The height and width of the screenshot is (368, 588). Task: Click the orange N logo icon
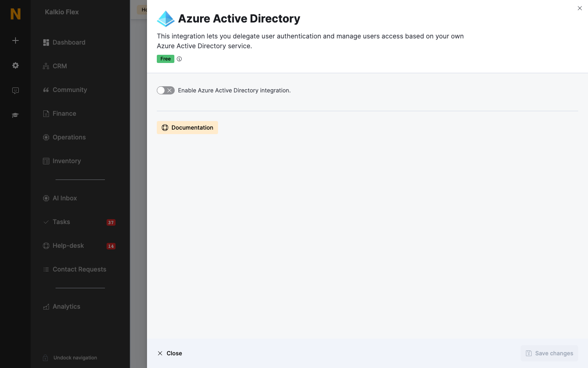[16, 14]
